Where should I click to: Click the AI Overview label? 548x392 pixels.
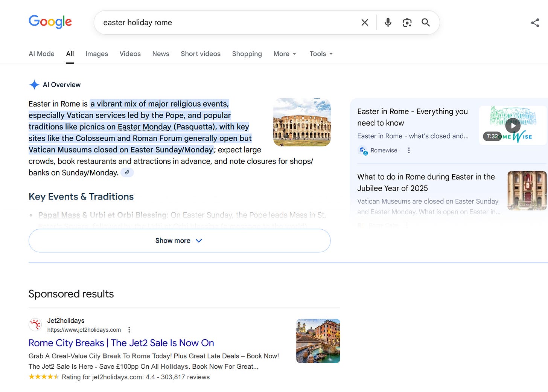click(x=62, y=85)
